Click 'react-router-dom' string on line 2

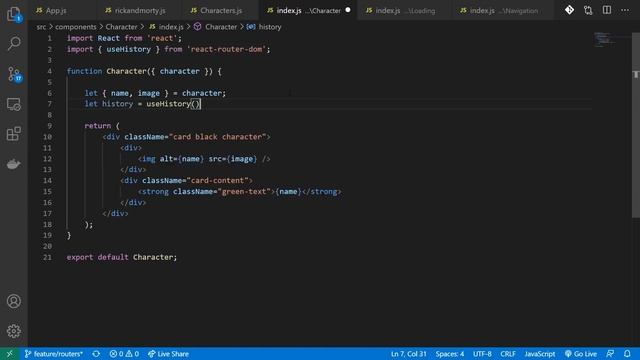pos(227,49)
